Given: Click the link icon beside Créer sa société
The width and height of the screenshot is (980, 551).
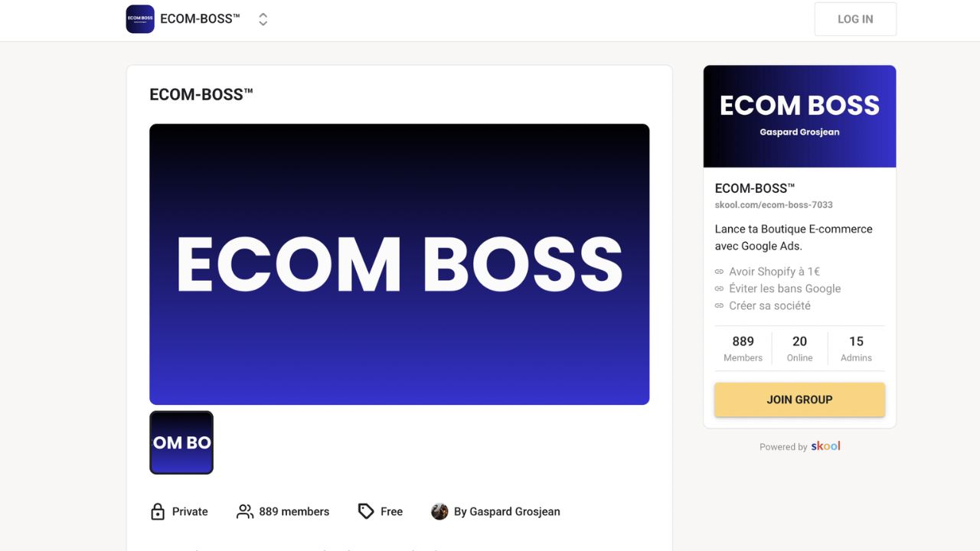Looking at the screenshot, I should [719, 305].
